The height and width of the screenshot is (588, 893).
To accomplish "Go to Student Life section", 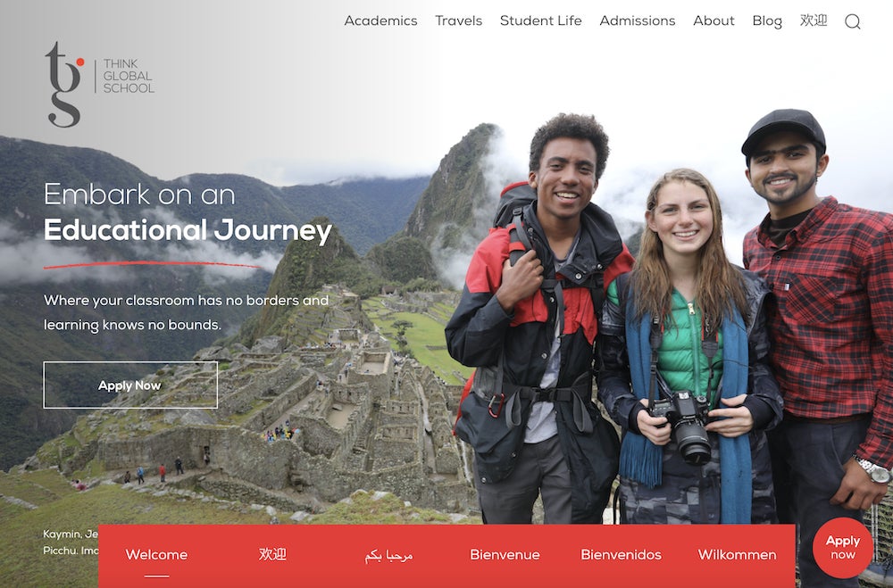I will pos(540,21).
